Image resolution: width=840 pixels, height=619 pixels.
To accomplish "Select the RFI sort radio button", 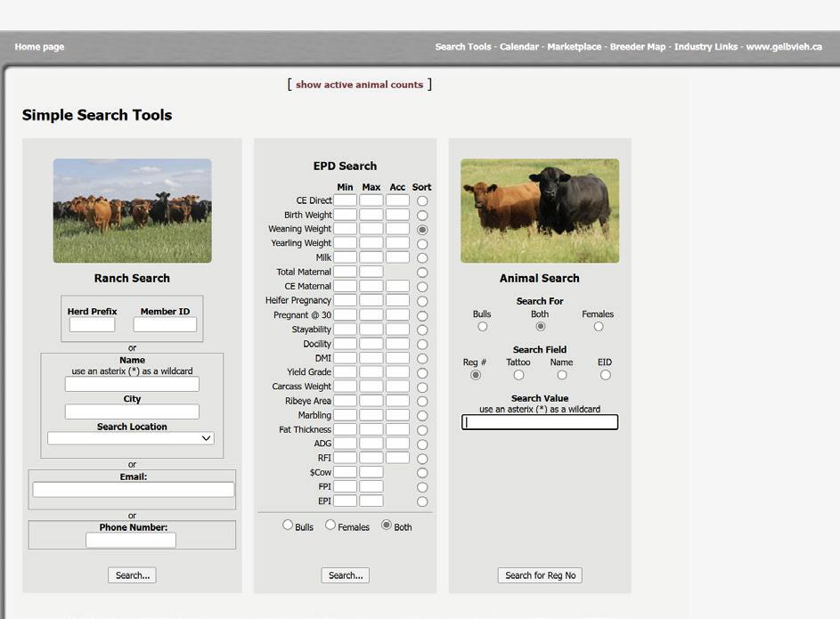I will click(x=422, y=459).
